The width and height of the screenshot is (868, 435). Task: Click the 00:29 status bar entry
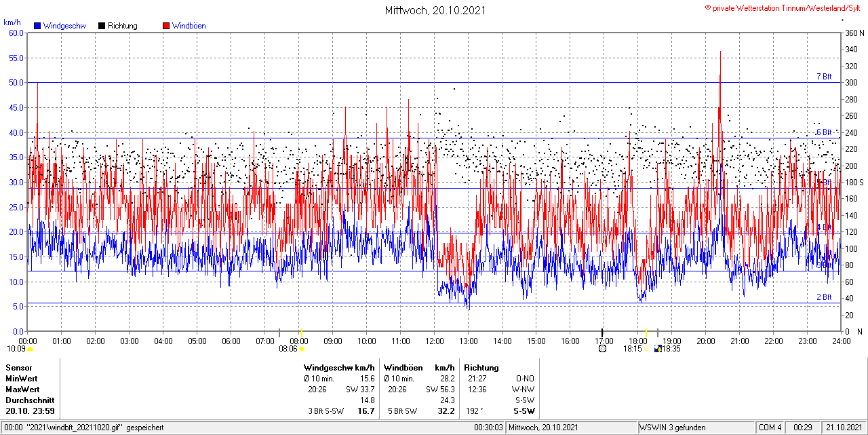803,428
